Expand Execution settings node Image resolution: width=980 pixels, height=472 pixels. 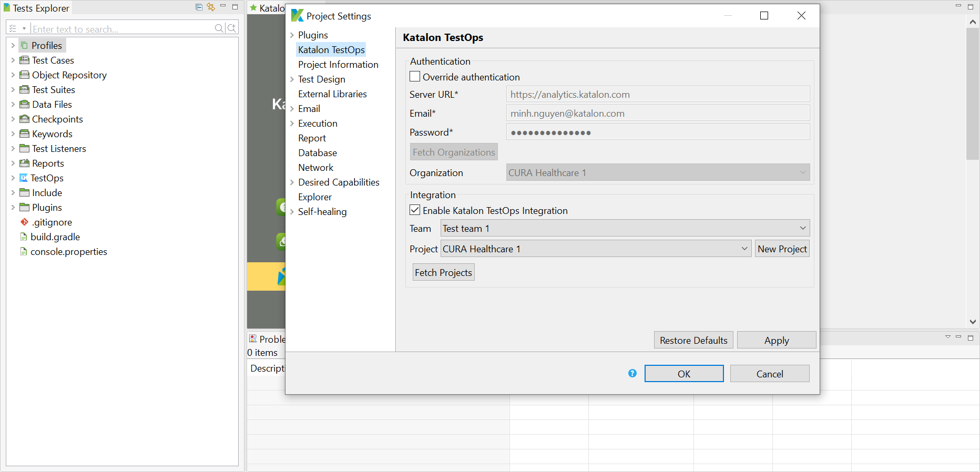[x=292, y=124]
